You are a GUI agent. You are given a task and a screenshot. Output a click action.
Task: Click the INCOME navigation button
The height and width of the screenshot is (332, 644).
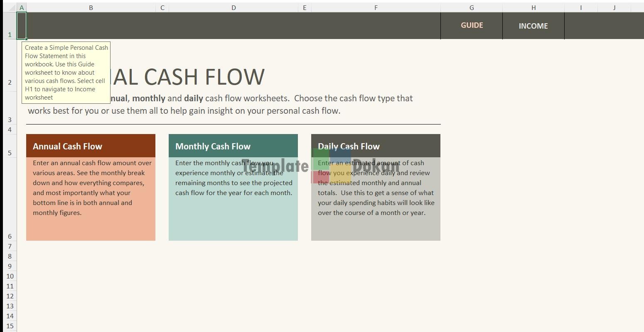[x=533, y=26]
